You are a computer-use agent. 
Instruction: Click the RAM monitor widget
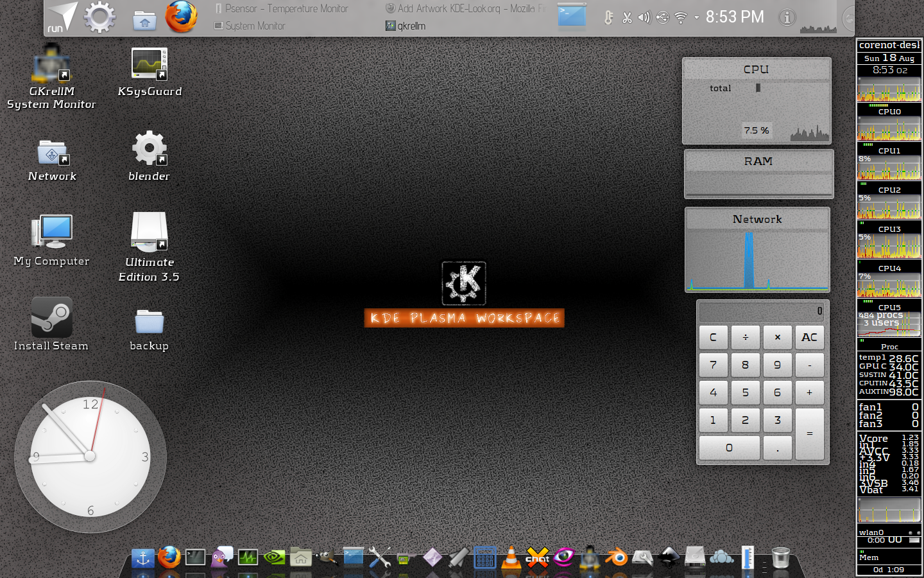[758, 173]
